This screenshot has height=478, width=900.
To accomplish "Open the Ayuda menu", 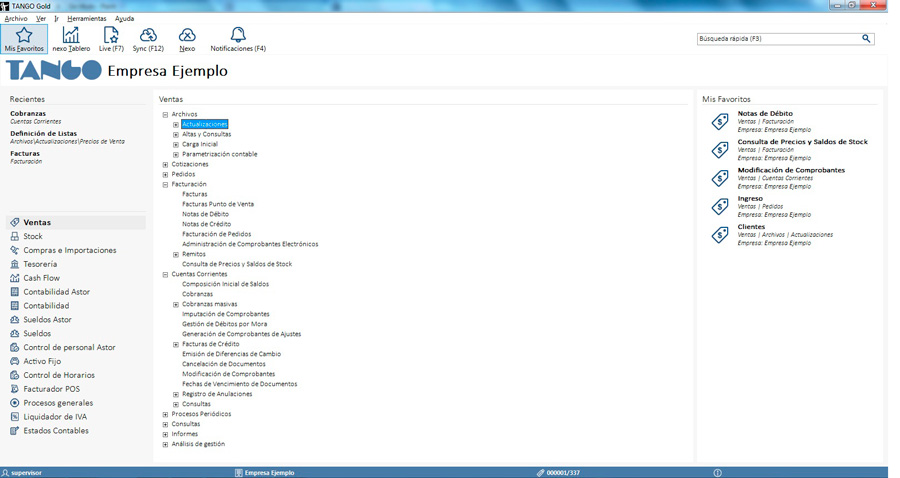I will (125, 18).
